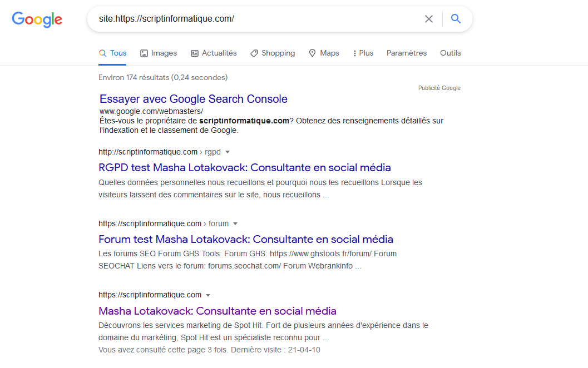
Task: Click the snippet starting 'Les forums SEO'
Action: pyautogui.click(x=248, y=260)
